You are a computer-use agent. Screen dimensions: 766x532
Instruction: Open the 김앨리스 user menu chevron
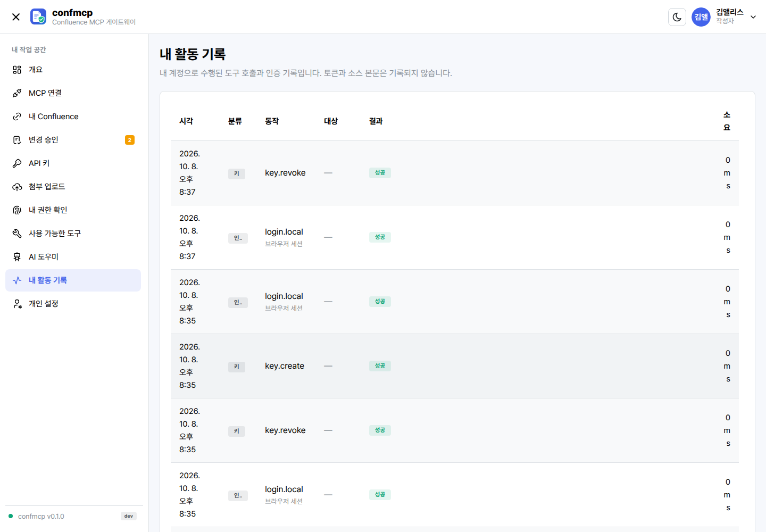tap(753, 17)
